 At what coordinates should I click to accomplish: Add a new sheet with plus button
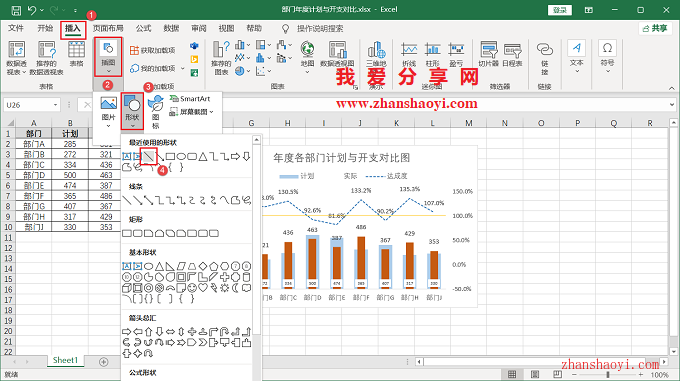coord(103,361)
